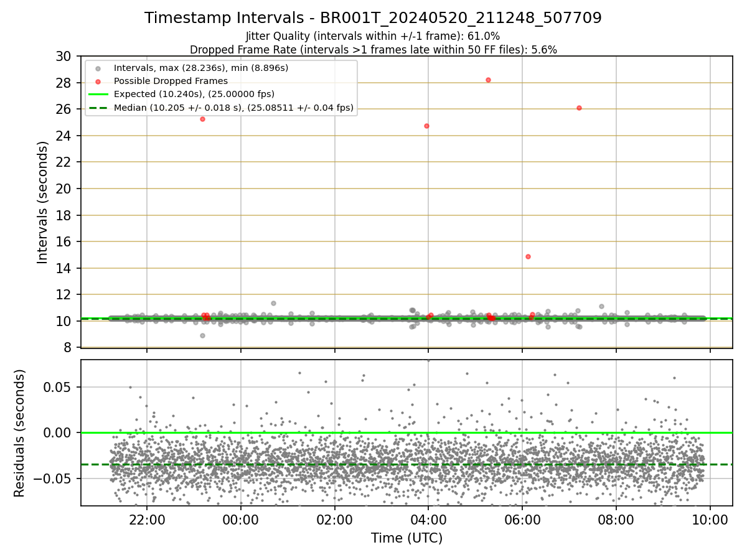Click legend entry 'Intervals, max (28.236s), min (8.896s)'

200,67
